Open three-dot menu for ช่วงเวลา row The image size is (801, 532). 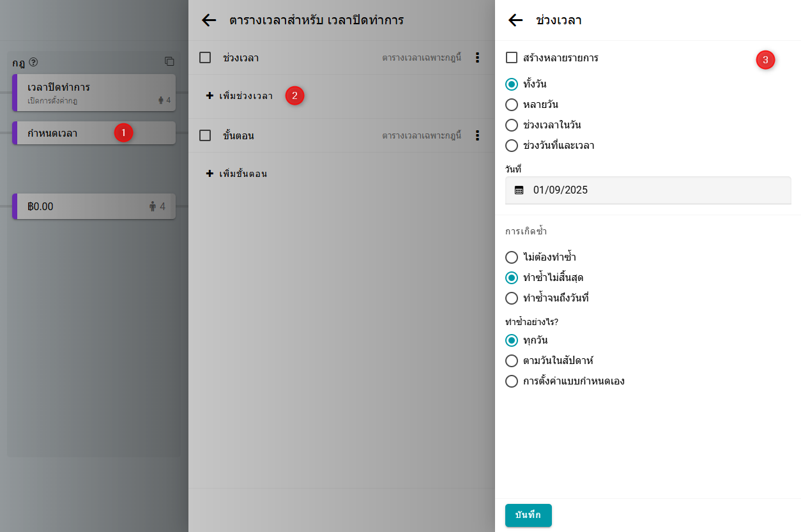click(477, 58)
